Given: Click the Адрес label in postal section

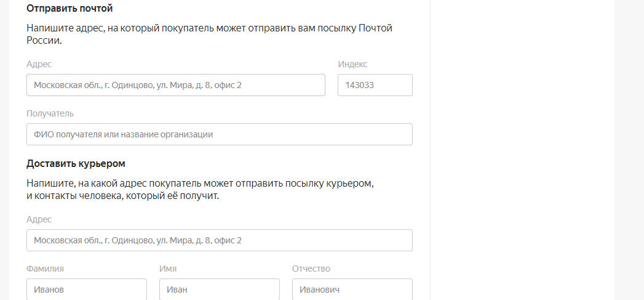Looking at the screenshot, I should pos(39,64).
